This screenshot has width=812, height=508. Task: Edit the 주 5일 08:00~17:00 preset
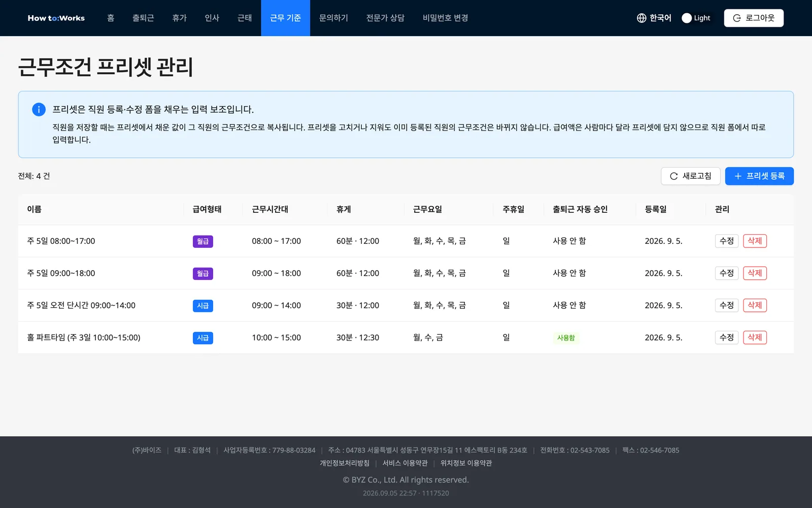(x=727, y=241)
